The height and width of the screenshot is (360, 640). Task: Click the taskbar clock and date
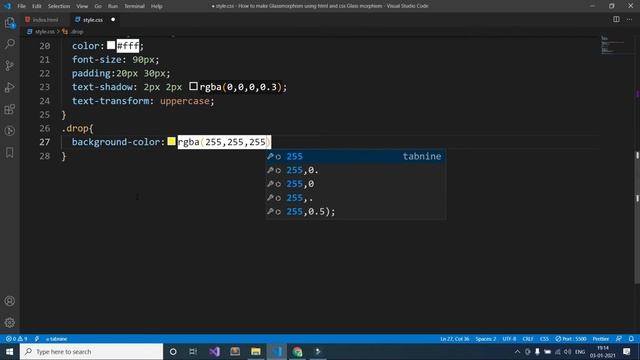[x=602, y=351]
